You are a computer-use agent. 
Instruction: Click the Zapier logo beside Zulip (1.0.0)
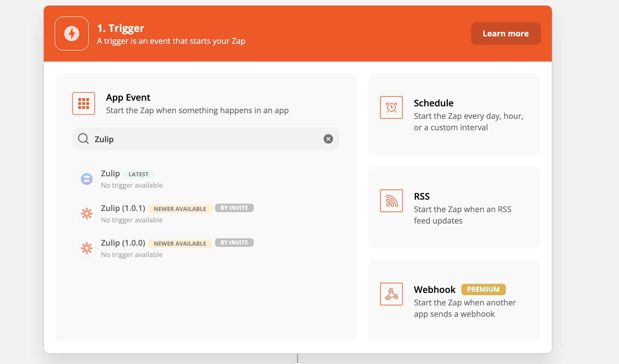87,248
